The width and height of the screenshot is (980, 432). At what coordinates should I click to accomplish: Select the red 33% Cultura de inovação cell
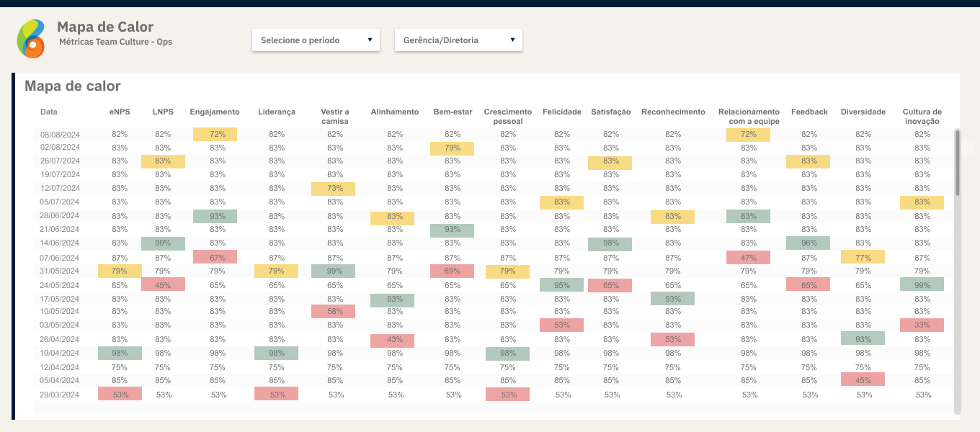coord(922,325)
